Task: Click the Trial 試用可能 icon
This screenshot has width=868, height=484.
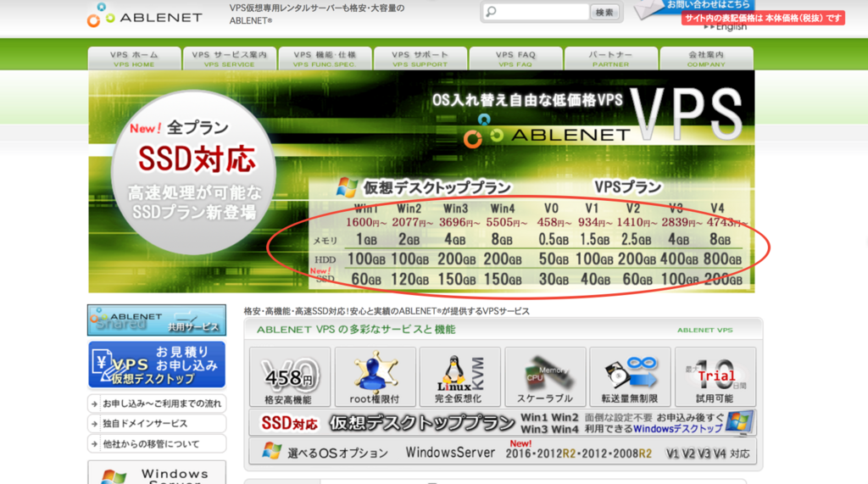Action: (715, 377)
